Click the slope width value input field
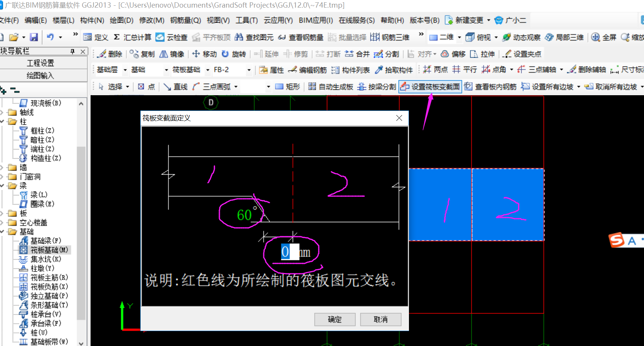The image size is (644, 346). tap(290, 252)
